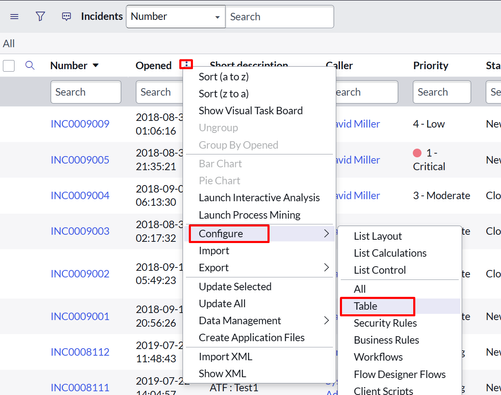This screenshot has height=395, width=501.
Task: Open incident INC0009005
Action: point(80,160)
